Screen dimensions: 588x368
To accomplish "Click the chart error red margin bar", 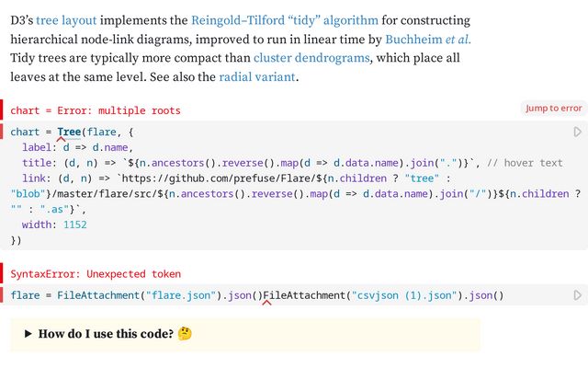I will tap(2, 109).
